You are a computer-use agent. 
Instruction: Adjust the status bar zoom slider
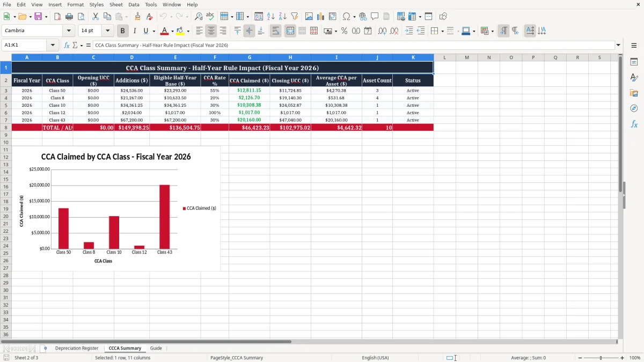point(601,358)
